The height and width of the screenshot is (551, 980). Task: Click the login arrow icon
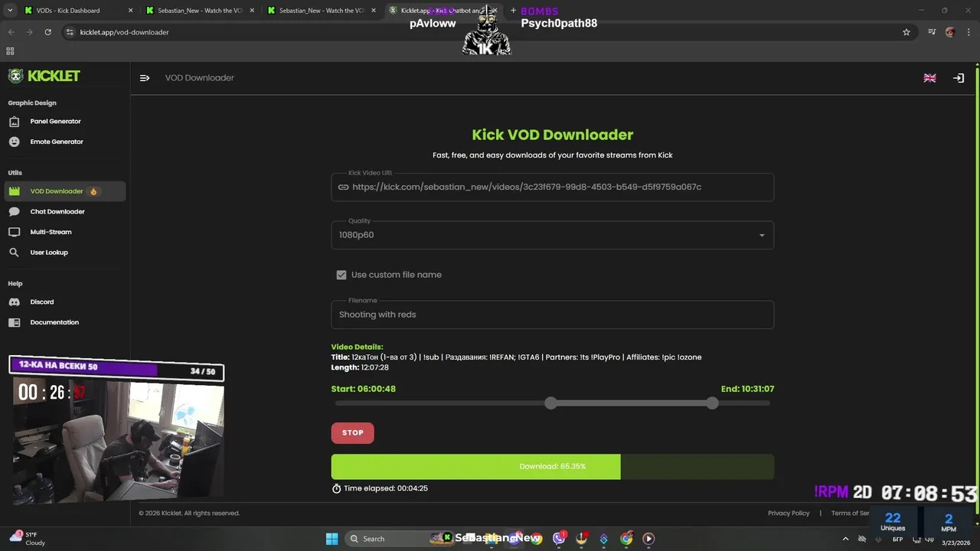958,78
